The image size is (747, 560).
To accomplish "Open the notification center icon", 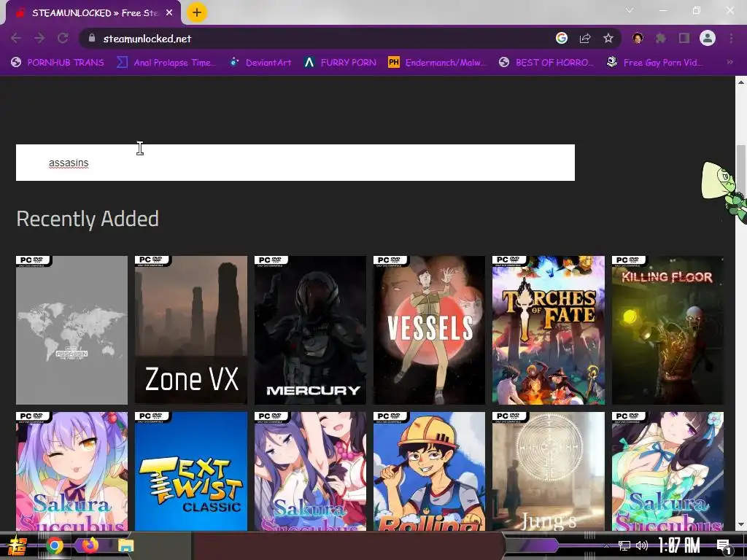I will [724, 546].
